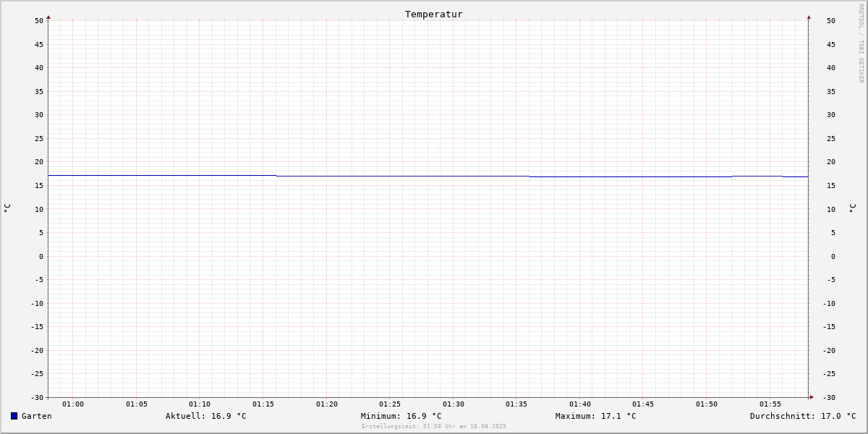Click the 01:20 time axis label
The height and width of the screenshot is (434, 868).
[327, 404]
